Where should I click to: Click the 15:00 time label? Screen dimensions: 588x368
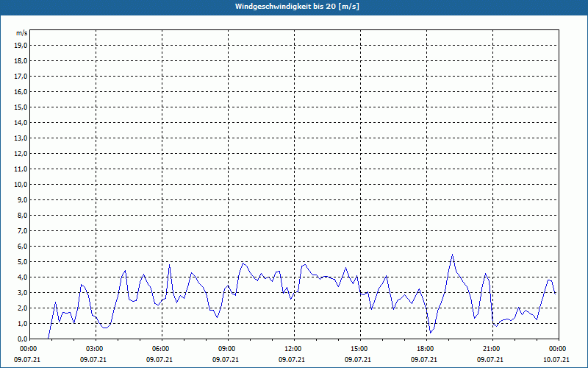coord(360,349)
